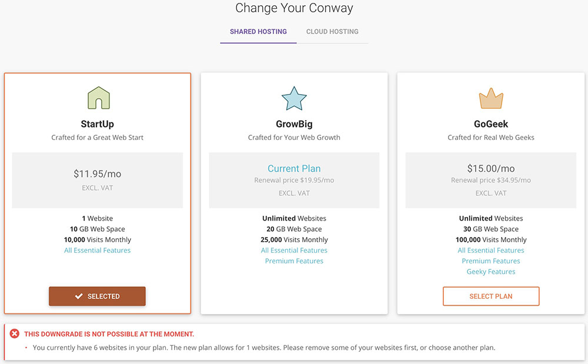588x364 pixels.
Task: Click the StartUp $11.95/mo price box
Action: [x=98, y=180]
